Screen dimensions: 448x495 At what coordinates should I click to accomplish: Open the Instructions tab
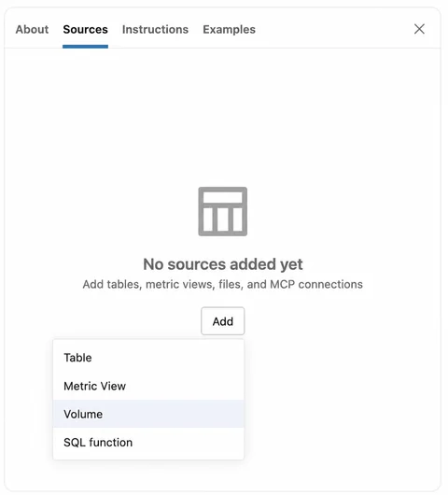155,29
